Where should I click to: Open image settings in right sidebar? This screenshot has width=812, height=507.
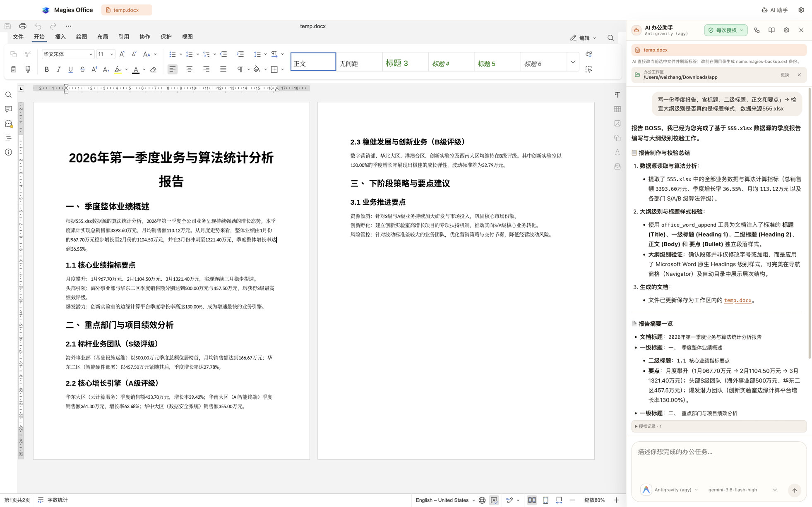[x=617, y=123]
